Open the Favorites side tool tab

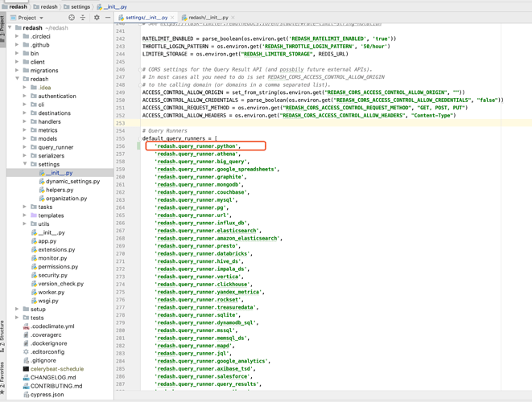tap(2, 378)
